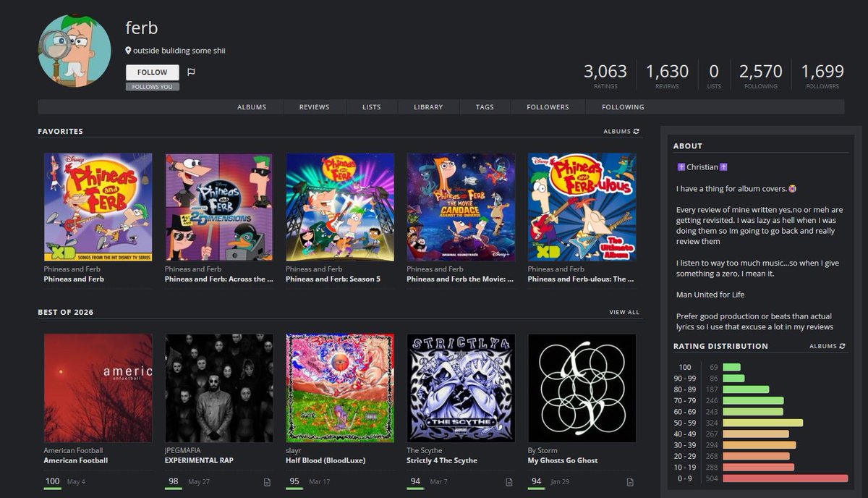The width and height of the screenshot is (868, 498).
Task: Click the 504 count in rating distribution
Action: pyautogui.click(x=713, y=478)
